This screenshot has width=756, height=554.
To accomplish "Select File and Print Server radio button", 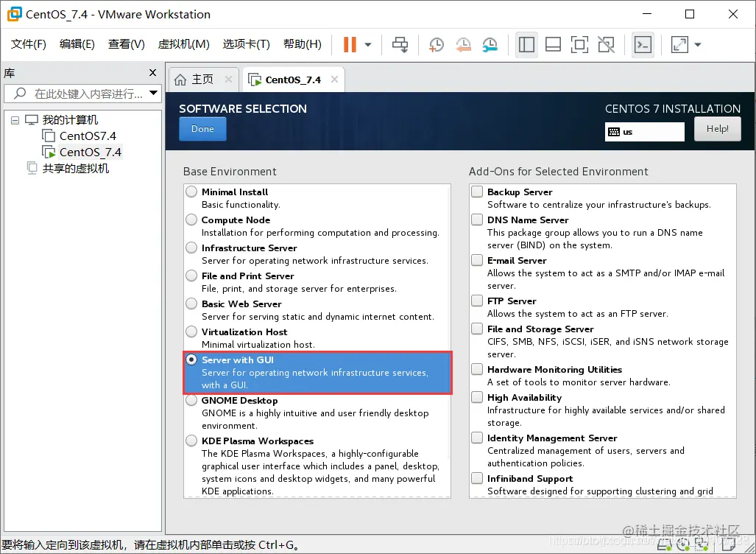I will 191,276.
